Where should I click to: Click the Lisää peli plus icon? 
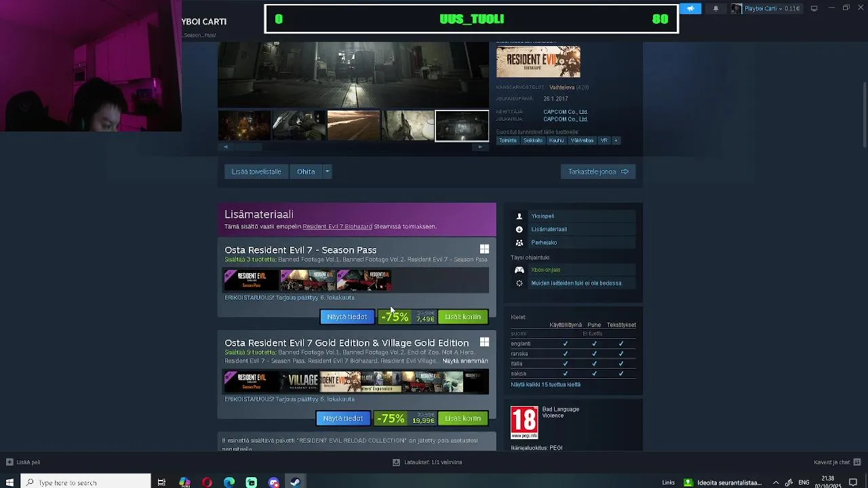click(9, 462)
